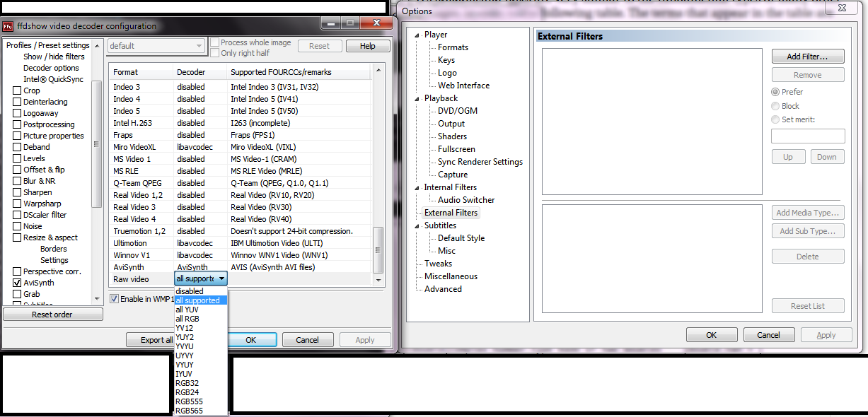
Task: Click Cancel in the ffdshow dialog
Action: pyautogui.click(x=307, y=340)
